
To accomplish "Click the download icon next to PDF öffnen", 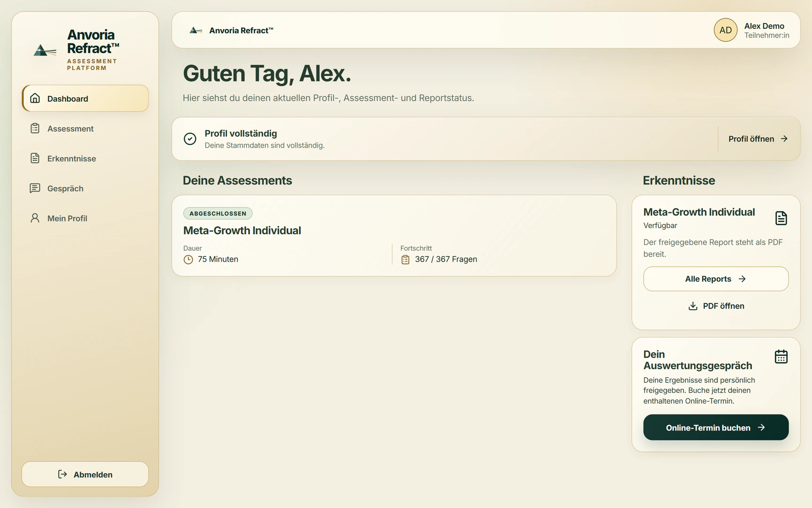I will coord(693,306).
